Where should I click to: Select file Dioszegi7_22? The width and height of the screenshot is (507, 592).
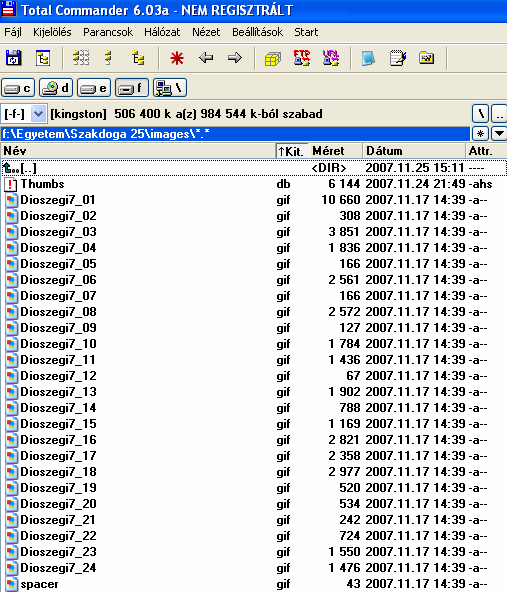pyautogui.click(x=253, y=536)
